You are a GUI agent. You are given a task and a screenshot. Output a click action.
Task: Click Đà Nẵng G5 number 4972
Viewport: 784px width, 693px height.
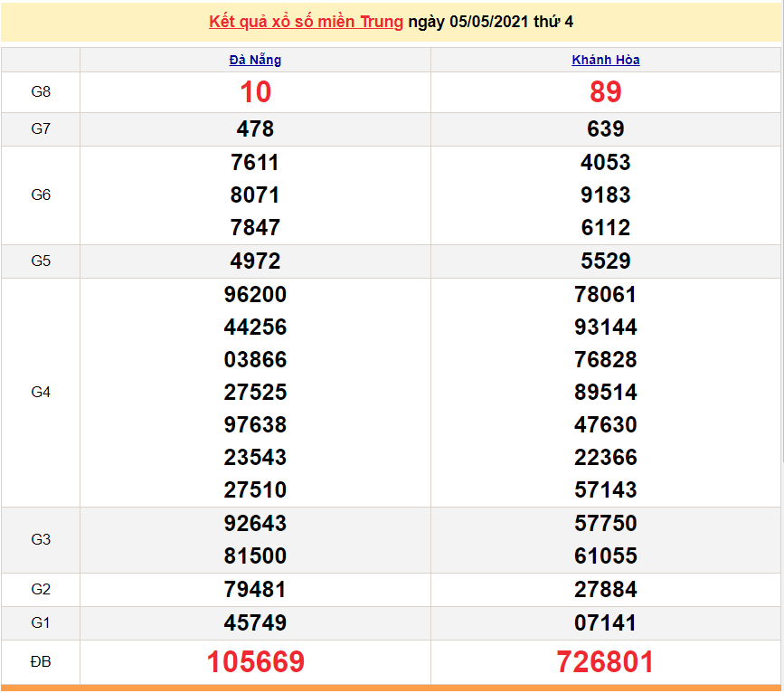[255, 261]
